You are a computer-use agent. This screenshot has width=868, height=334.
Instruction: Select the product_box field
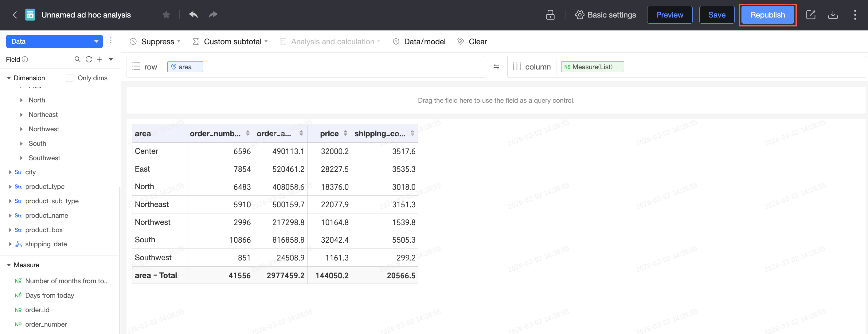[x=44, y=230]
